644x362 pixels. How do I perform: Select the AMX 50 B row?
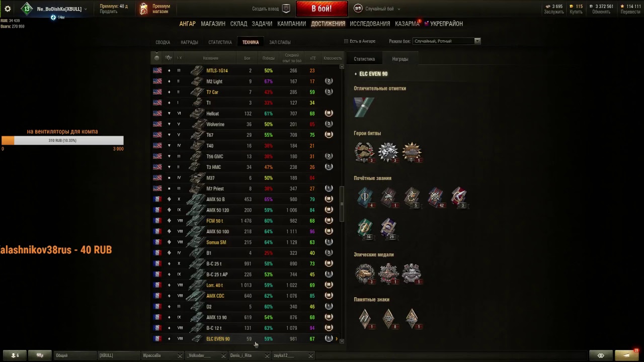pos(247,200)
